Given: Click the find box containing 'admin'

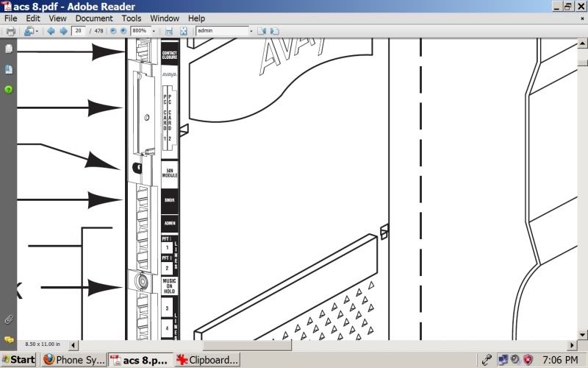Looking at the screenshot, I should 223,31.
